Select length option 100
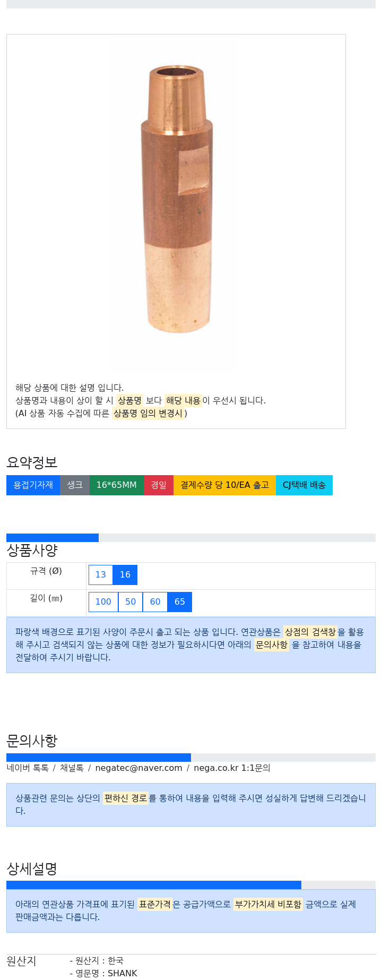Screen dimensions: 382x980 click(103, 602)
